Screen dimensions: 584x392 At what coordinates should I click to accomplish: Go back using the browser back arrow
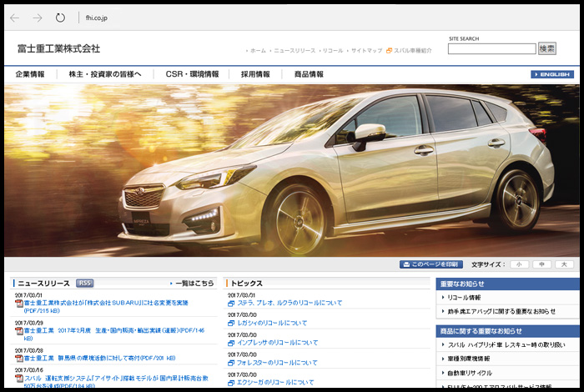click(14, 18)
